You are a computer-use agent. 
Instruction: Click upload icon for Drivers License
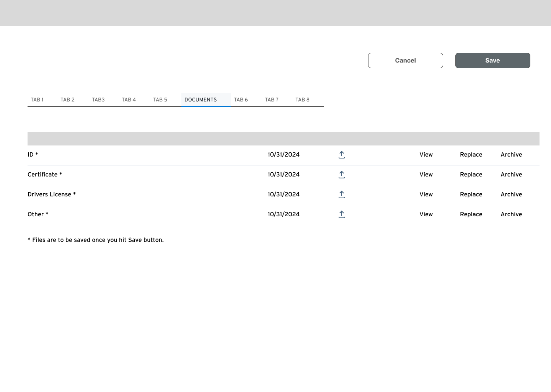pos(342,194)
